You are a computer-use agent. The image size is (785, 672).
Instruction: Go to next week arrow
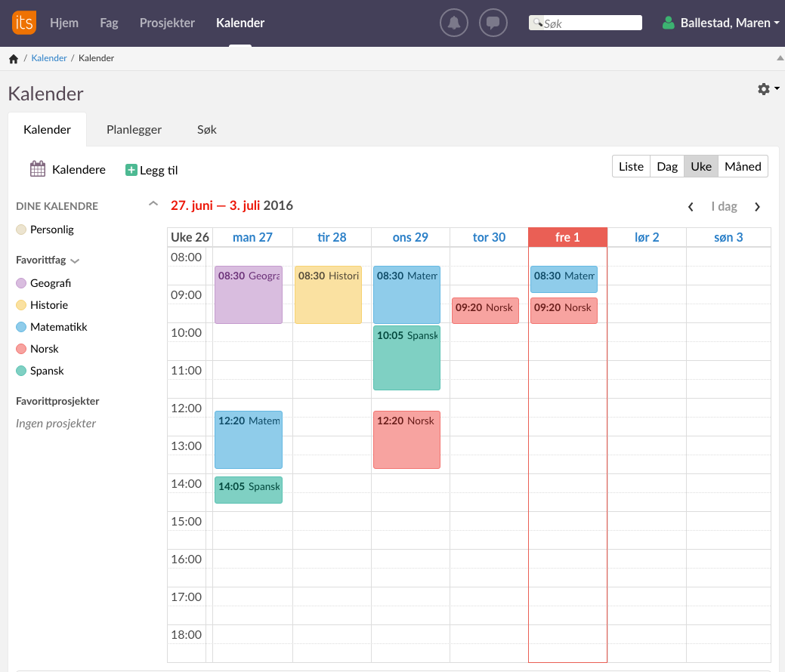pos(758,207)
